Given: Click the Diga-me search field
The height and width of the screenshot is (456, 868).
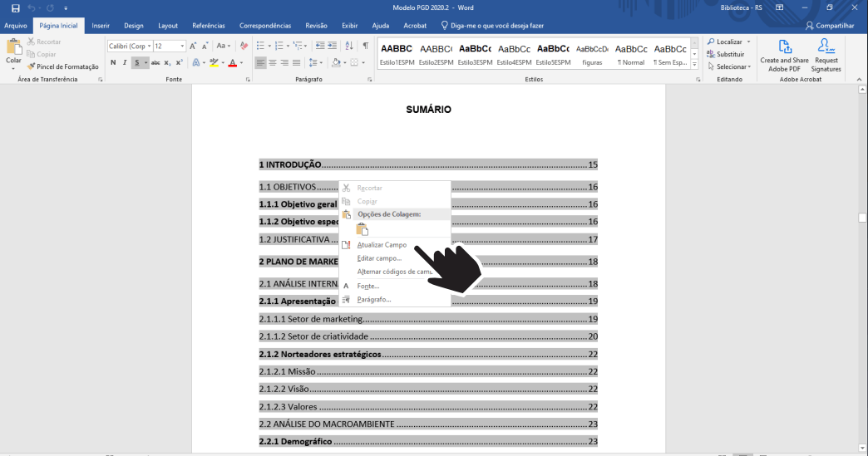Looking at the screenshot, I should click(496, 26).
